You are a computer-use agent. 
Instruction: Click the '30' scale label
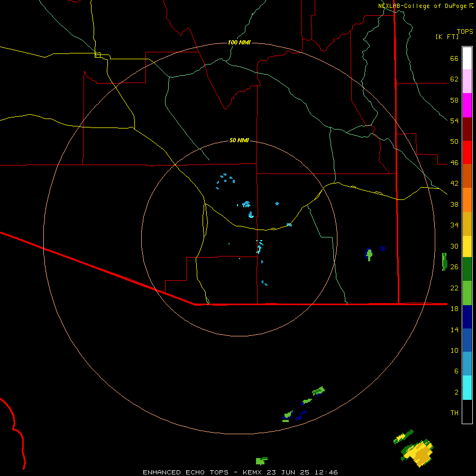454,246
